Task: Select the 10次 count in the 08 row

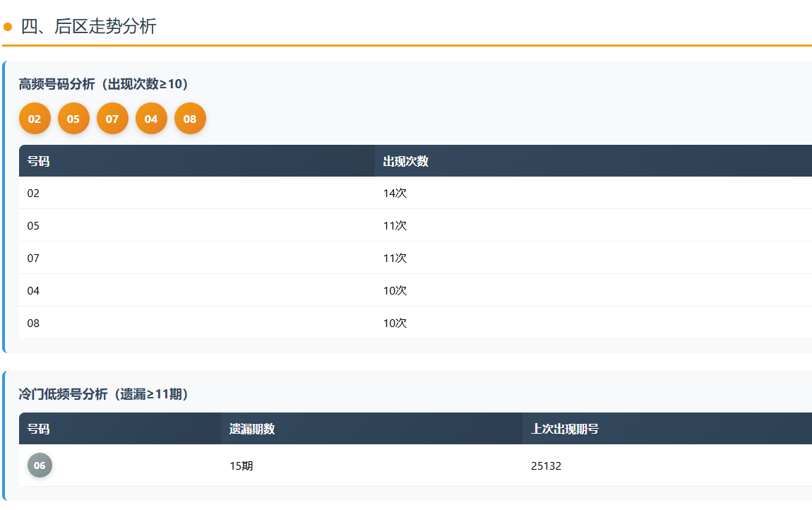Action: [x=395, y=323]
